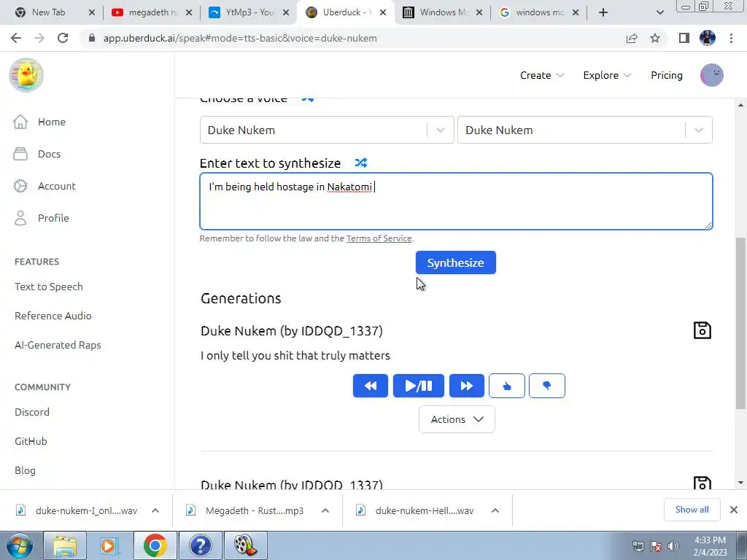This screenshot has width=747, height=560.
Task: Go to Text to Speech feature
Action: tap(49, 287)
